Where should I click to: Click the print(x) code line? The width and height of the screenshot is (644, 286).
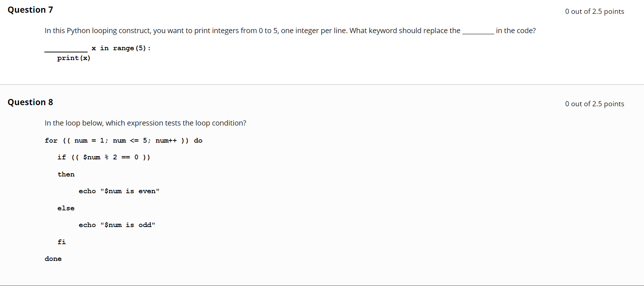[74, 58]
